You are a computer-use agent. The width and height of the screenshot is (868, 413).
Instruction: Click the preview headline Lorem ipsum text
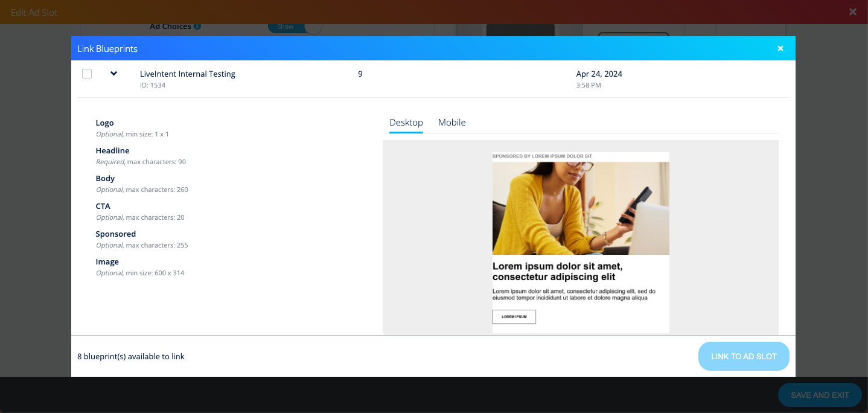557,272
